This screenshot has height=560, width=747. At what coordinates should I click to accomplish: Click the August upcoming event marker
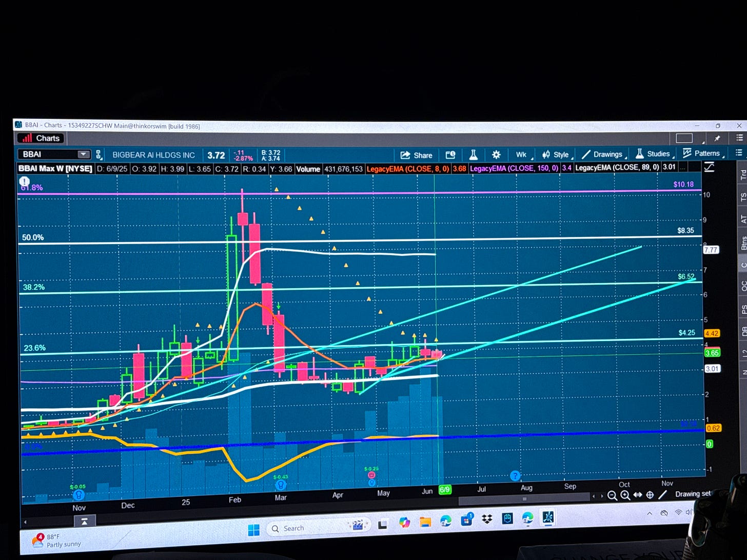click(x=515, y=476)
